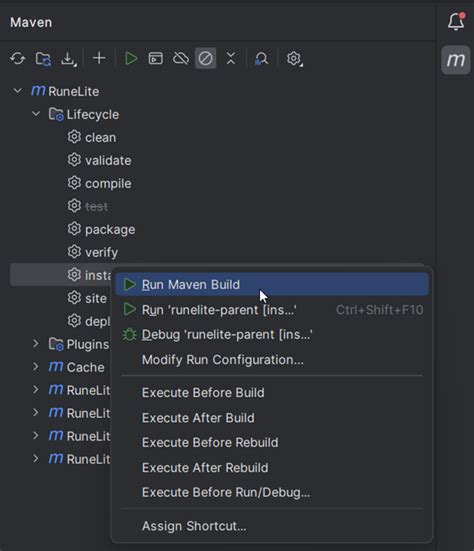Reload all Maven projects
Image resolution: width=474 pixels, height=551 pixels.
(x=18, y=58)
